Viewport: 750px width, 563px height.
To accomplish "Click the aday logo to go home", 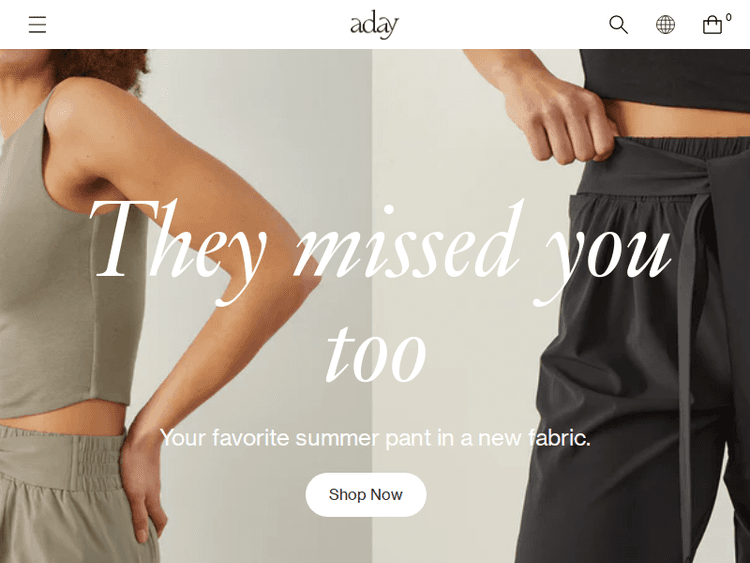I will pos(374,25).
